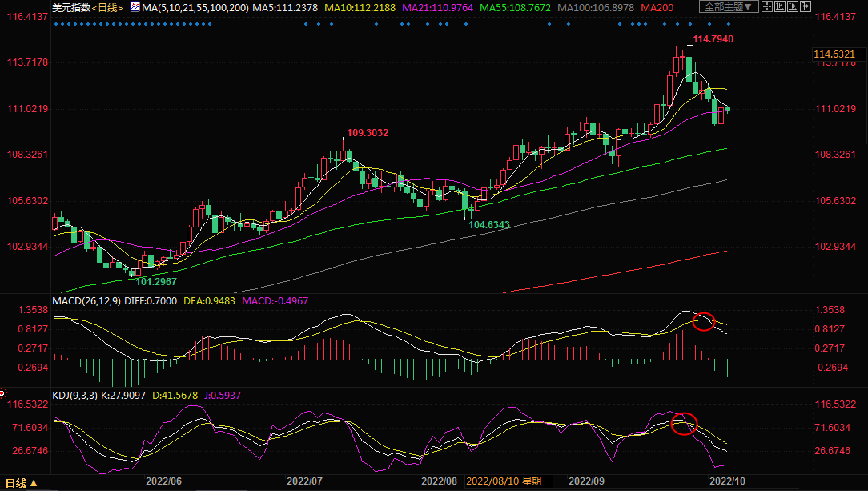Click the red circle marker on KDJ crossover
This screenshot has width=868, height=491.
[684, 423]
